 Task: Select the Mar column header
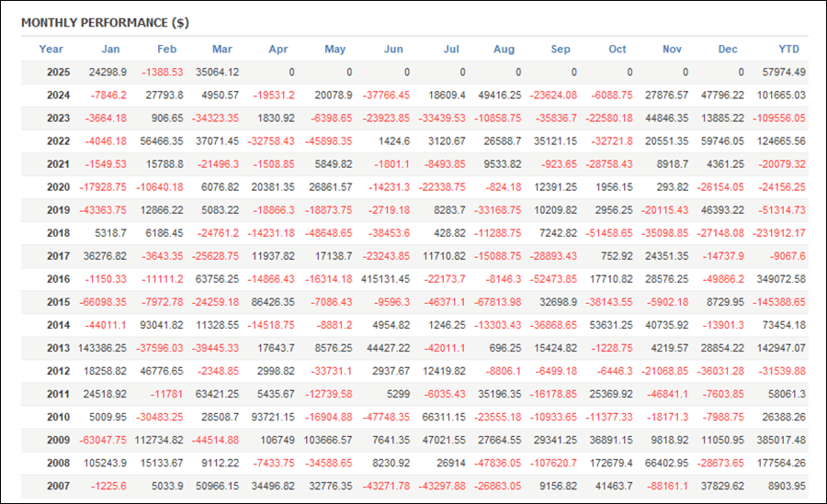point(222,49)
